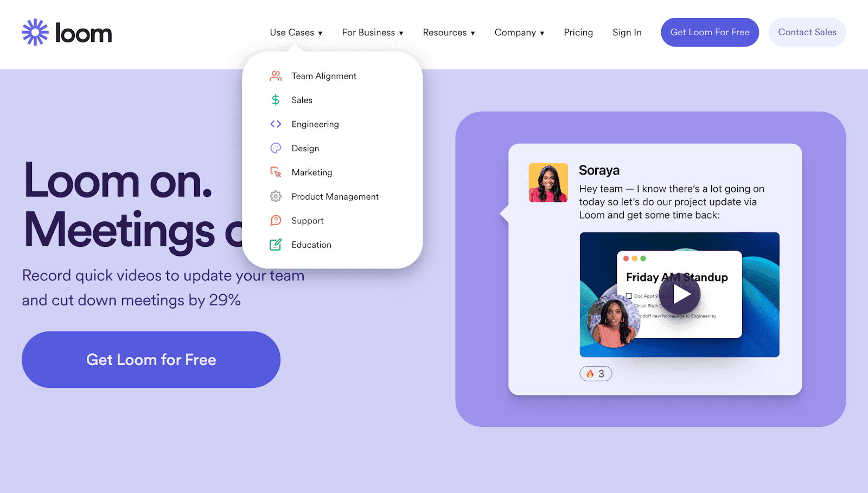Open the Pricing page link

point(578,33)
